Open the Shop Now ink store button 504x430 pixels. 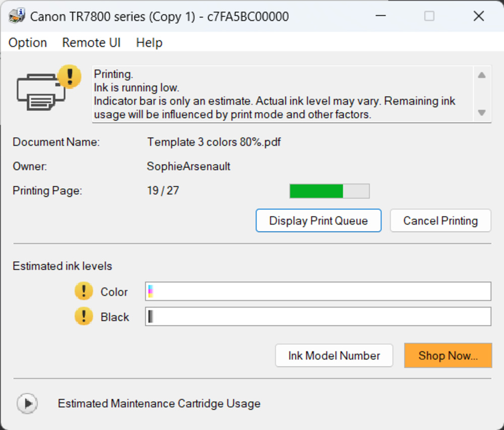448,355
